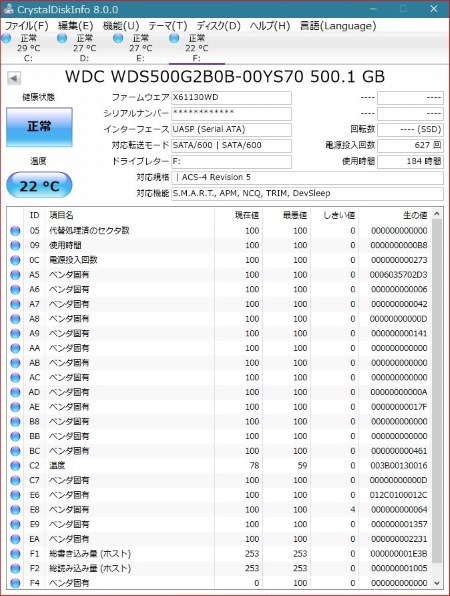
Task: Click the 22 °C temperature button
Action: [x=39, y=185]
